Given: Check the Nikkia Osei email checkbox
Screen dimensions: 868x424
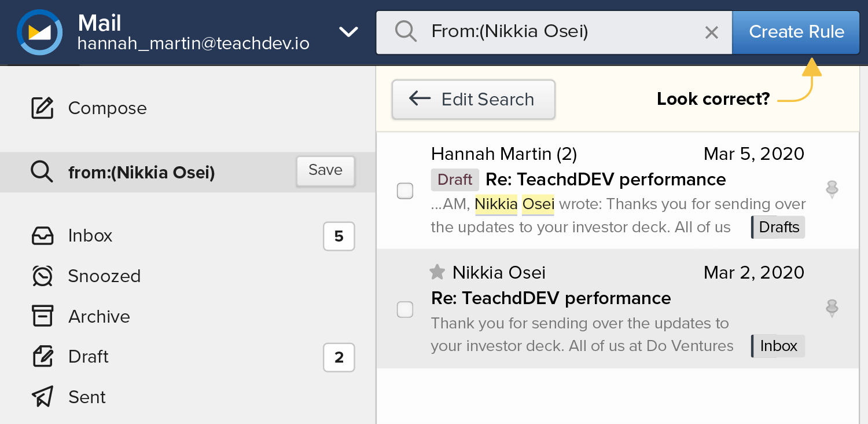Looking at the screenshot, I should click(405, 310).
